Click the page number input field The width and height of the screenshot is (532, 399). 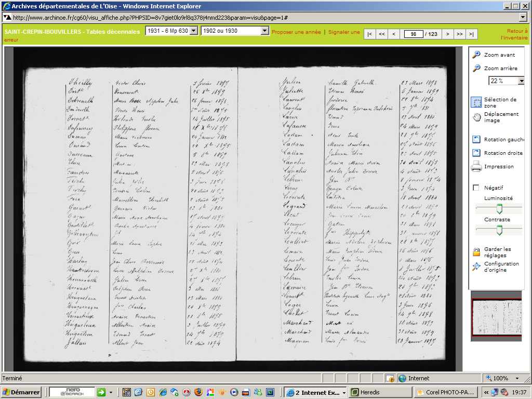coord(414,34)
